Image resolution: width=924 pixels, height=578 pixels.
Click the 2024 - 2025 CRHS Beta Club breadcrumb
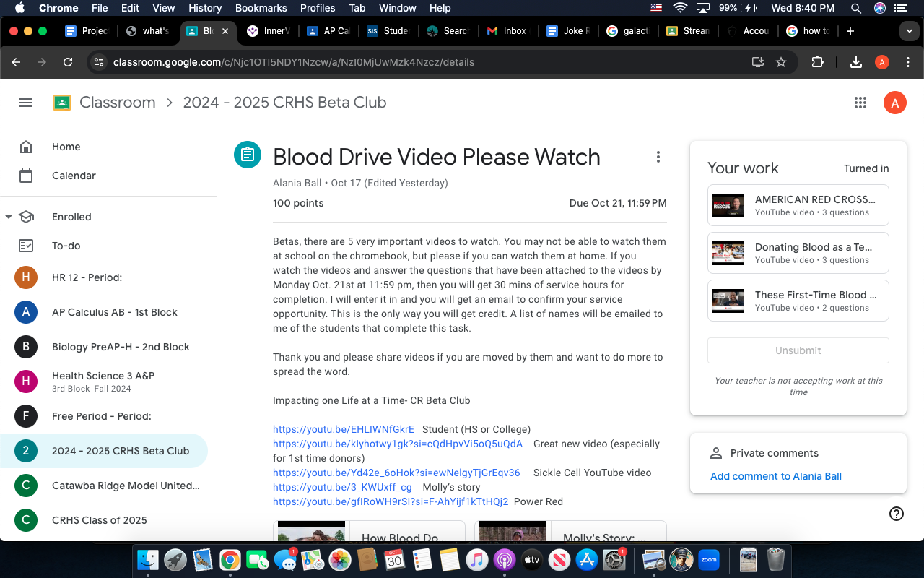pos(284,103)
